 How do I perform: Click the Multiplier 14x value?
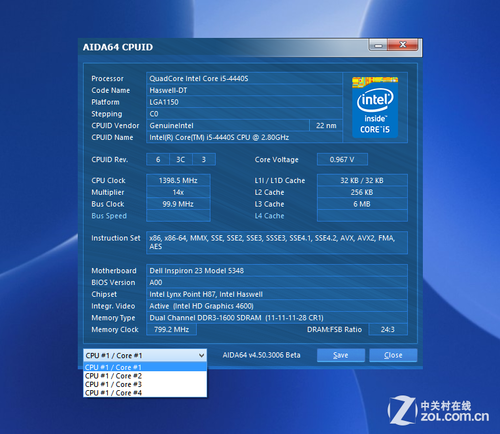tap(178, 192)
